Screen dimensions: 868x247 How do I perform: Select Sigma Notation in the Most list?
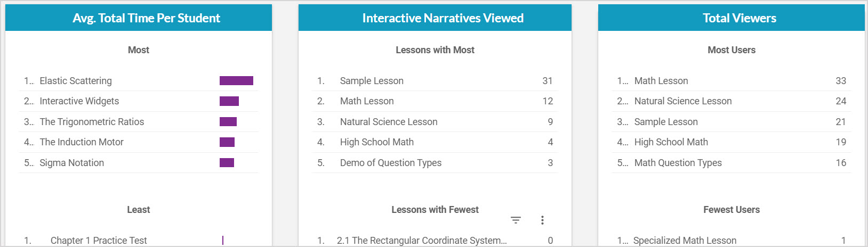pyautogui.click(x=71, y=163)
